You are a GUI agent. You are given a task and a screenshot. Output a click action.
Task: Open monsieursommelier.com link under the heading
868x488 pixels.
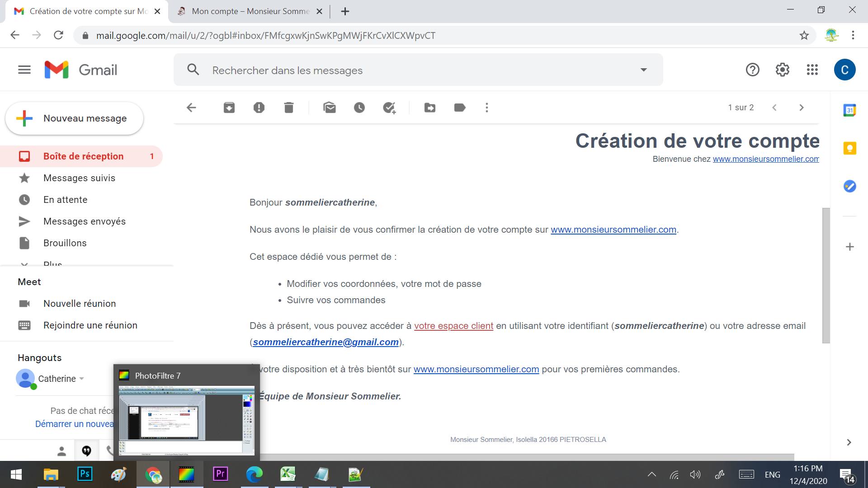tap(766, 159)
